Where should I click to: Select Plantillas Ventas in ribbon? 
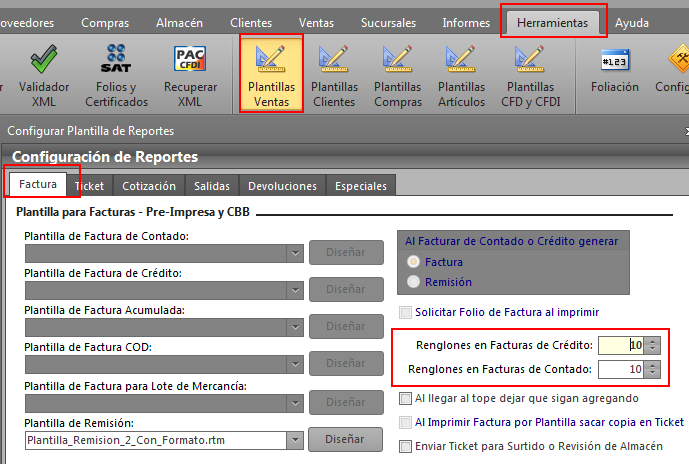[271, 74]
